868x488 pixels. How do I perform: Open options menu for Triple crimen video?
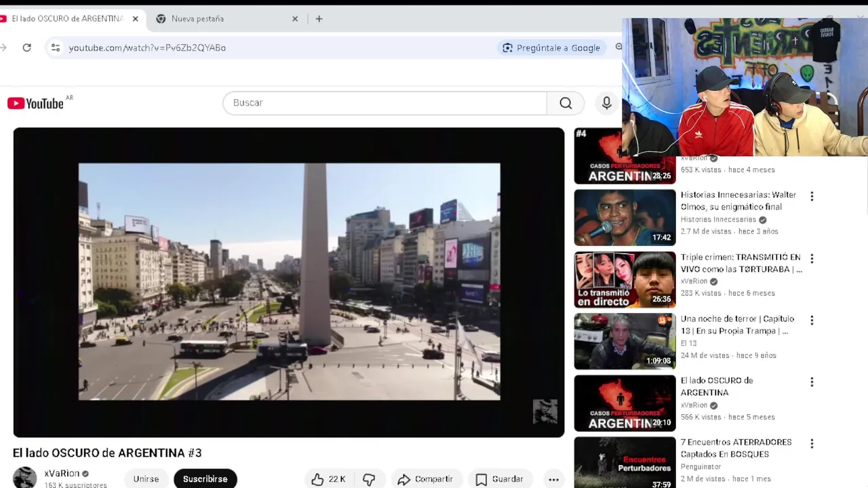pos(812,258)
